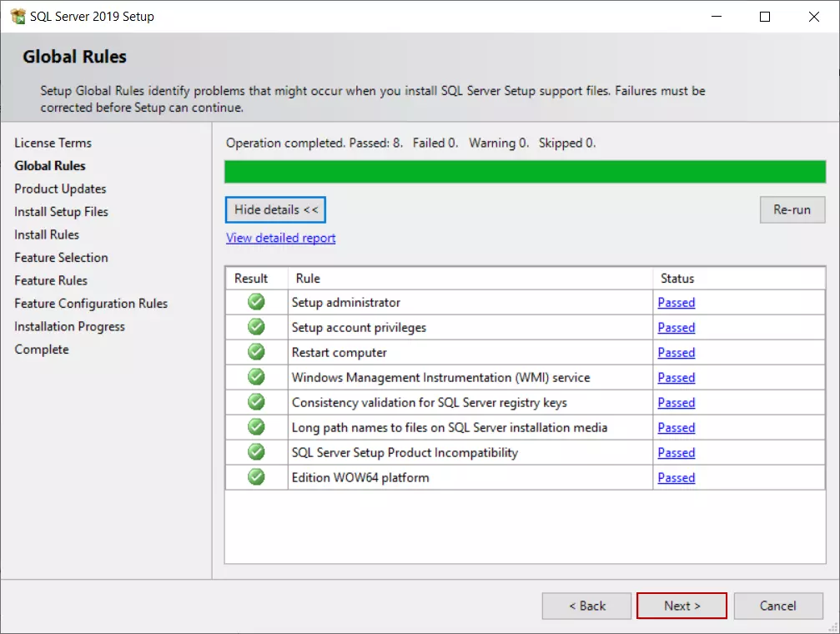
Task: Select Feature Selection step in sidebar
Action: point(61,258)
